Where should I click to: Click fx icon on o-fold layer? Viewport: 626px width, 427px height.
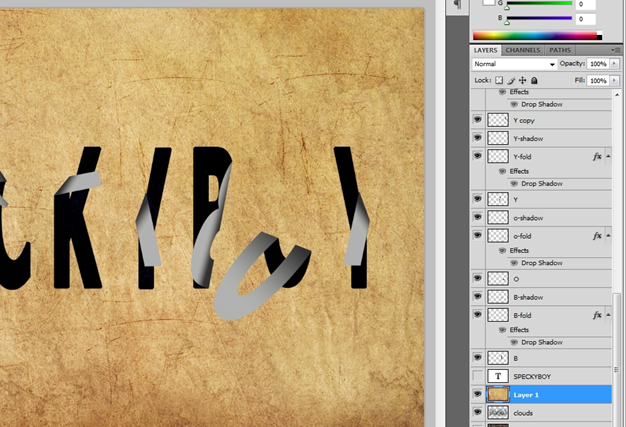click(597, 236)
